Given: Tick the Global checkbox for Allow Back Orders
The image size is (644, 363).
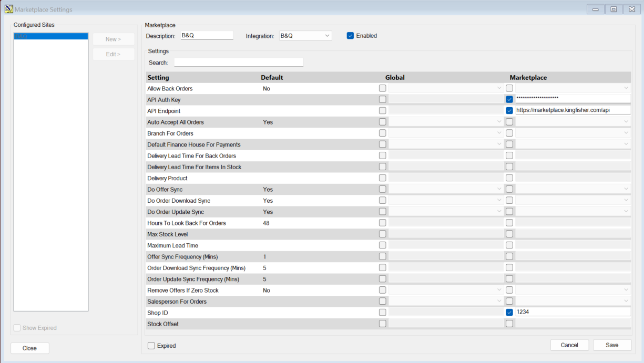Looking at the screenshot, I should (x=382, y=88).
